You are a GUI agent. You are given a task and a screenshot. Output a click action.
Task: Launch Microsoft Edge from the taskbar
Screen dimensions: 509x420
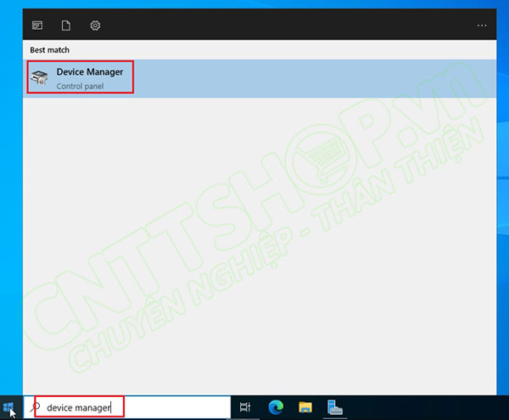click(x=276, y=407)
